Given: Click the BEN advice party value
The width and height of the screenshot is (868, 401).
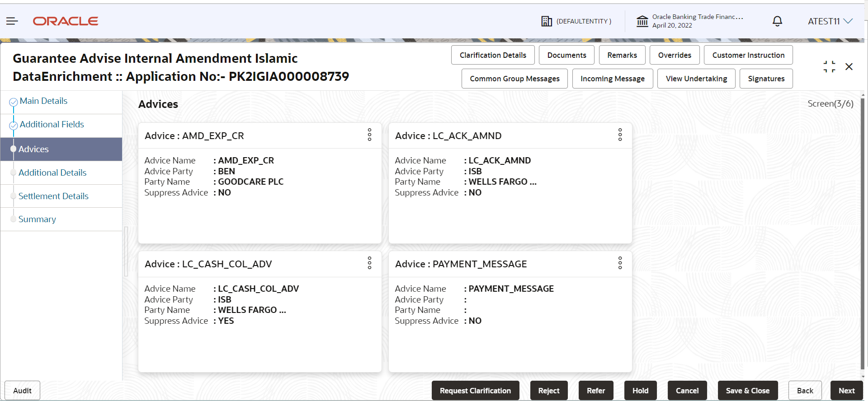Looking at the screenshot, I should 226,171.
